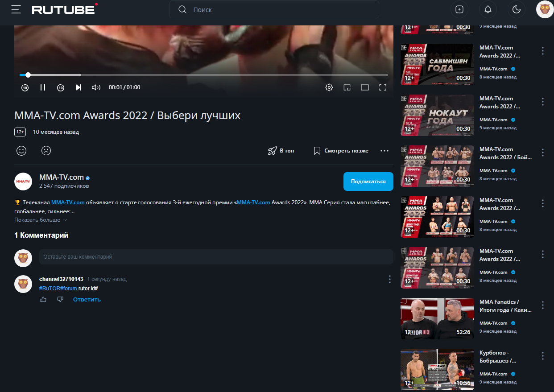Open MMA-TV.com Awards 2022 / Бой title
554x392 pixels.
pyautogui.click(x=505, y=153)
